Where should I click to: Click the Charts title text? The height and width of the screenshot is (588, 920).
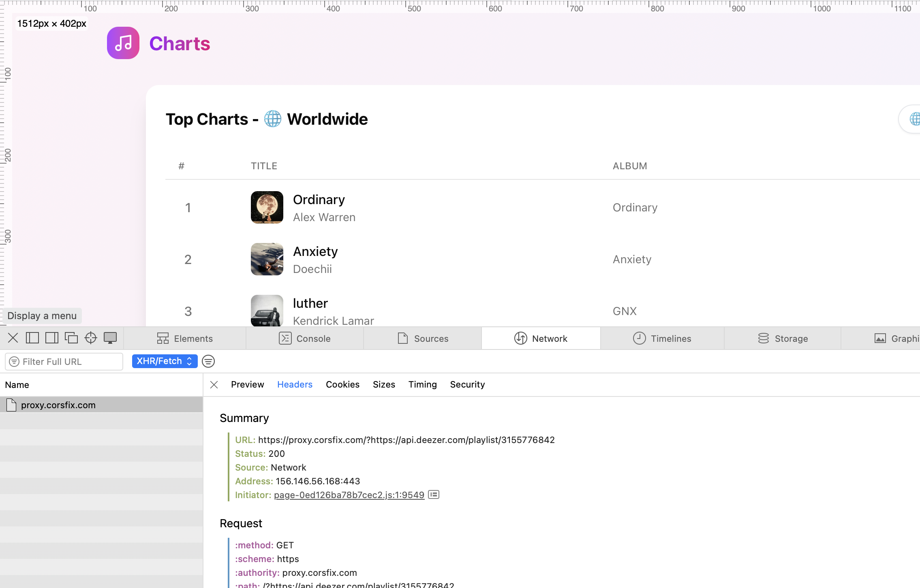[180, 43]
